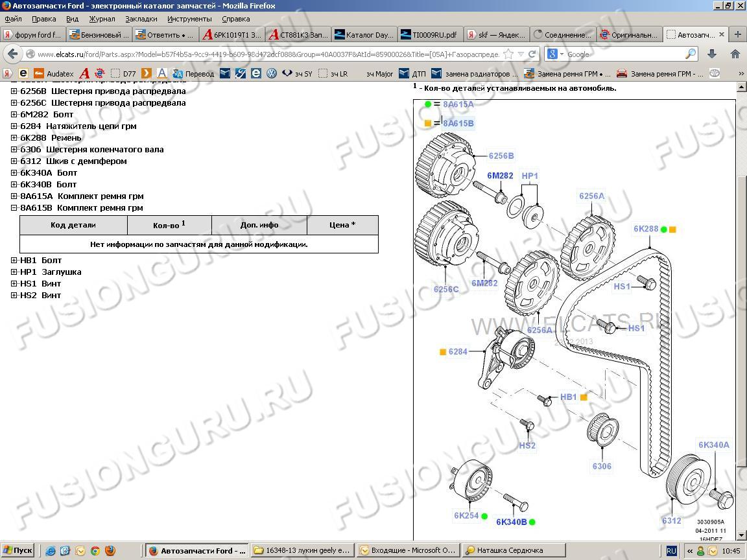Click the page vertical scrollbar
This screenshot has width=747, height=560.
[741, 310]
